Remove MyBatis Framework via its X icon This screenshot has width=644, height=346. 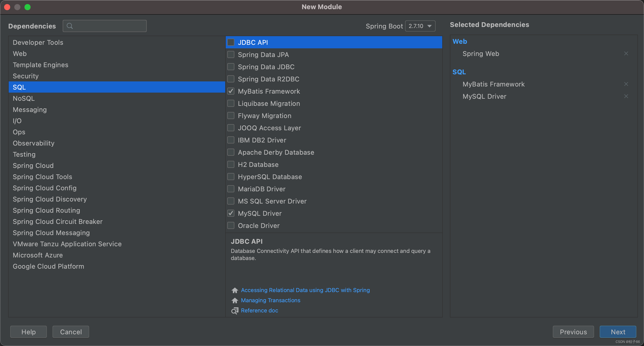pos(626,84)
